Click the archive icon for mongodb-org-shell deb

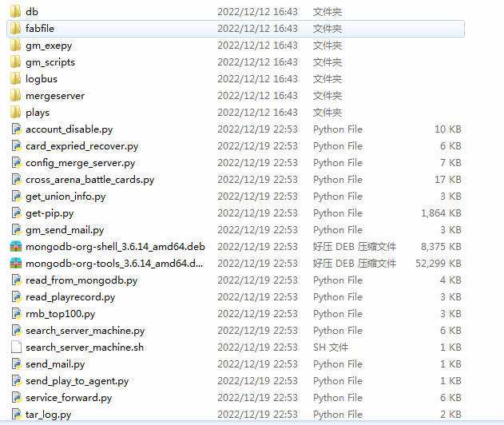(16, 246)
